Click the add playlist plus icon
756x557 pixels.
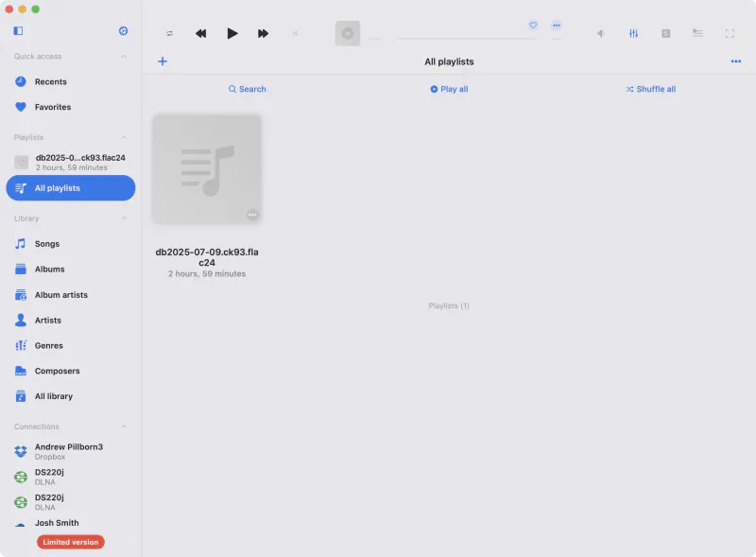coord(163,61)
